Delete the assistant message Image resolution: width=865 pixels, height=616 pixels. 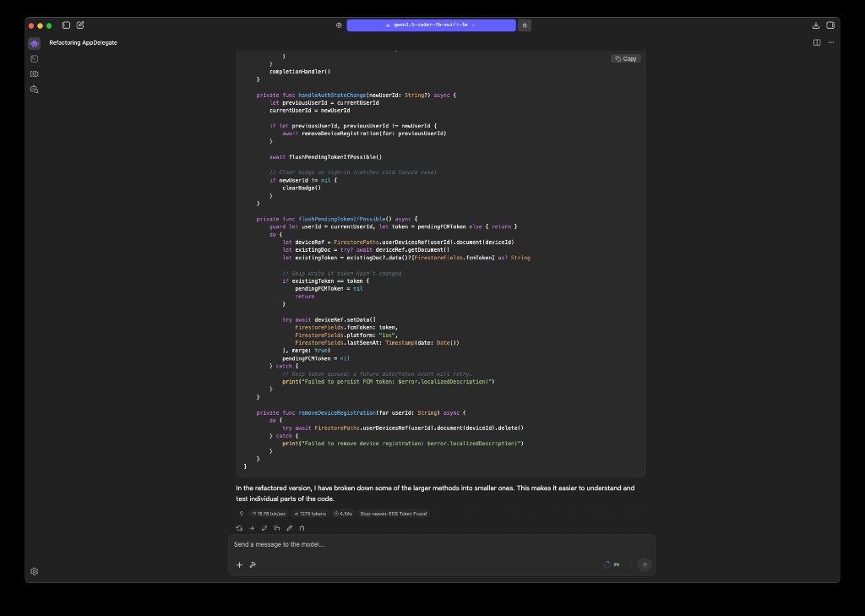[x=302, y=528]
